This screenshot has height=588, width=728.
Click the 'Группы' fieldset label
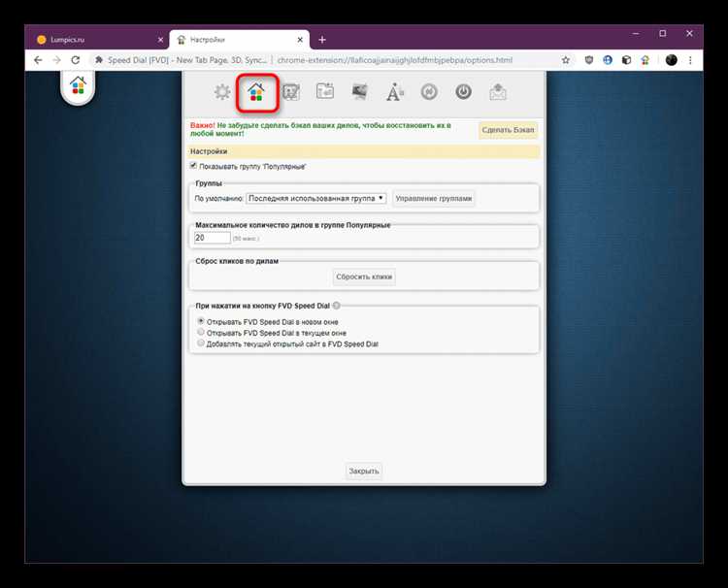tap(209, 183)
